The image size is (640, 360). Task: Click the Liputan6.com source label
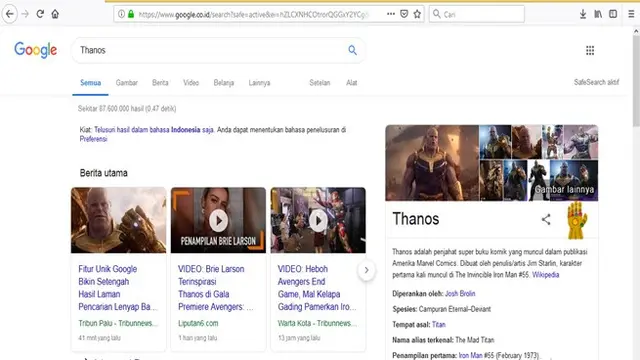click(x=198, y=323)
